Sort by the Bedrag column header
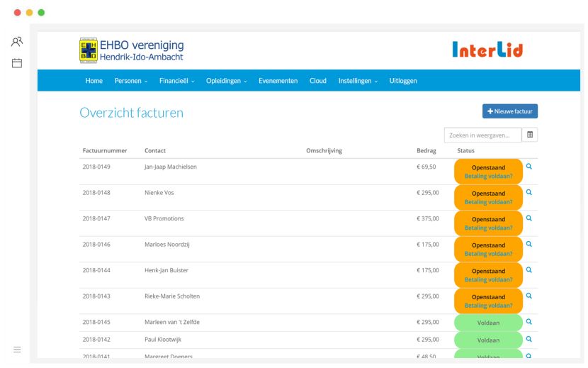Image resolution: width=588 pixels, height=368 pixels. 426,150
